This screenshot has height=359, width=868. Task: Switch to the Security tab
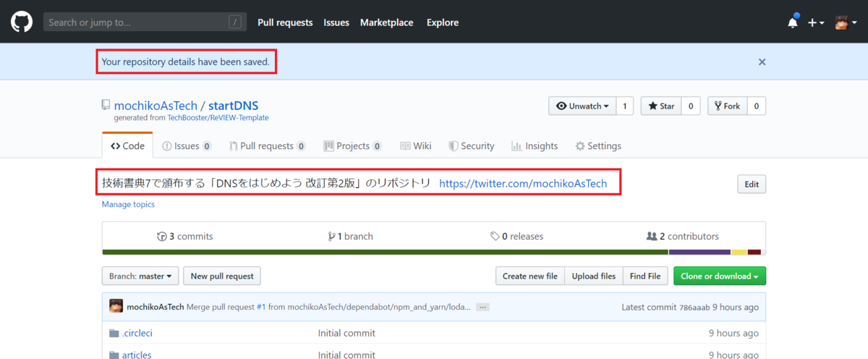tap(471, 145)
